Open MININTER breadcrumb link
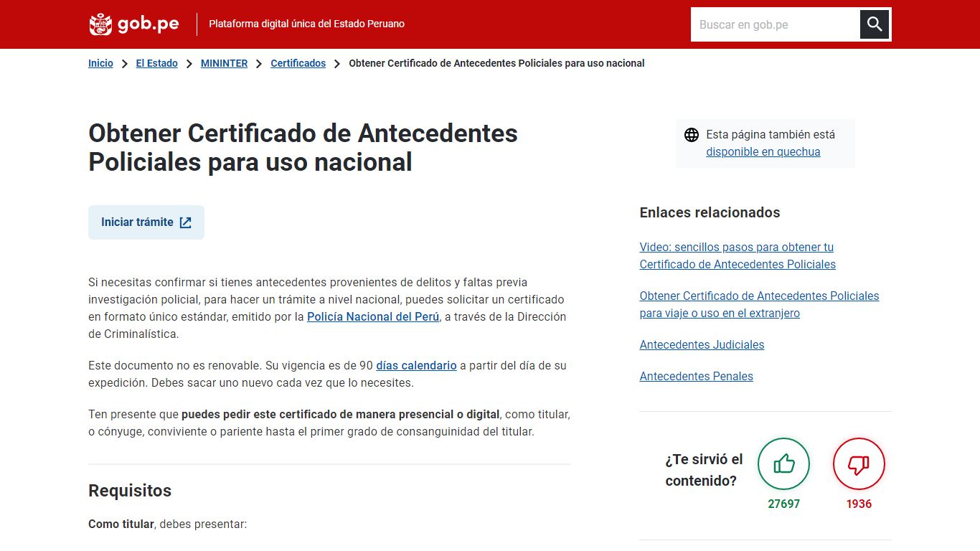980x551 pixels. tap(224, 63)
